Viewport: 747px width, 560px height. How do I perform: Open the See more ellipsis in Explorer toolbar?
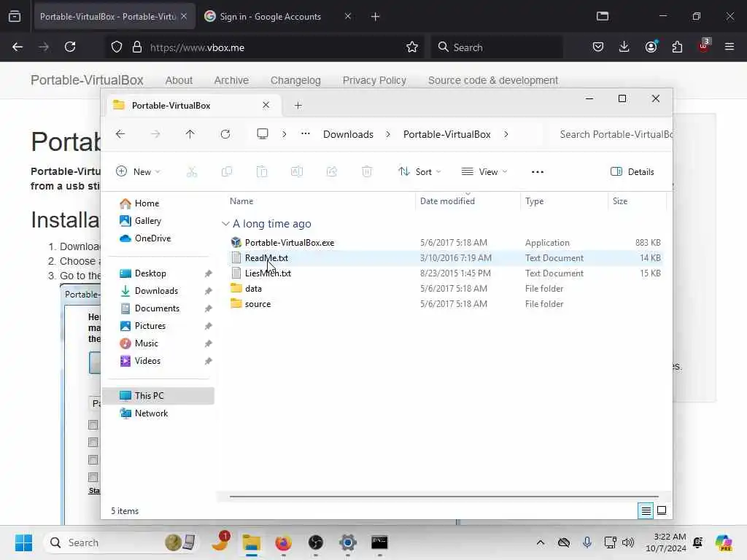tap(538, 172)
